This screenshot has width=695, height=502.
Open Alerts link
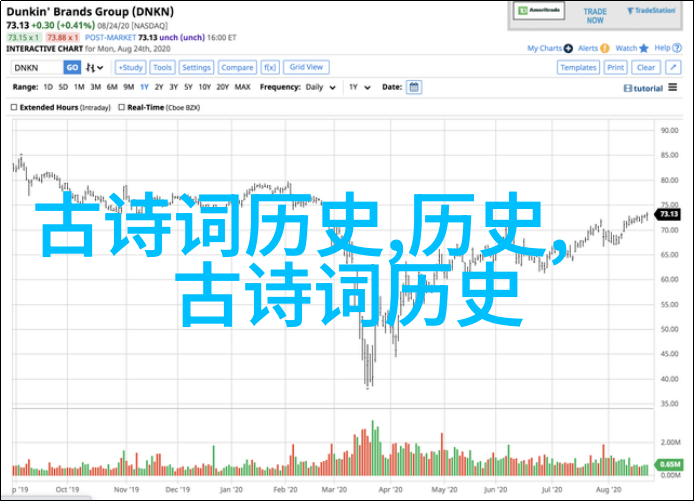pyautogui.click(x=588, y=48)
